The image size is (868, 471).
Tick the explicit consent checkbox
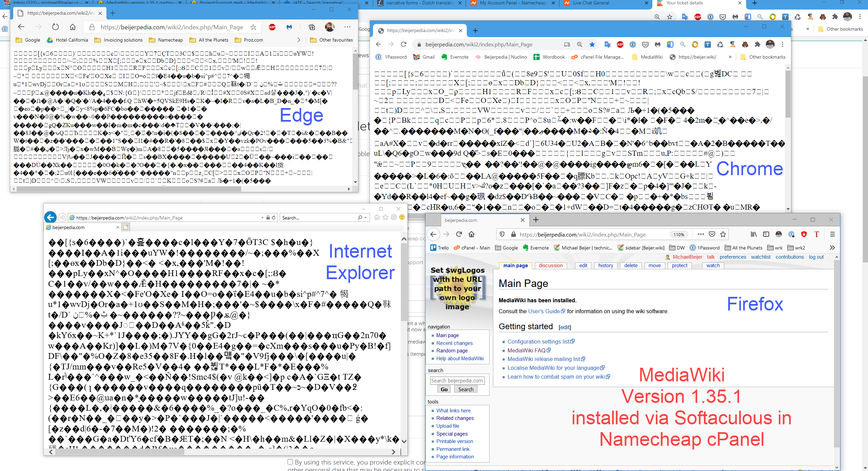[x=290, y=462]
